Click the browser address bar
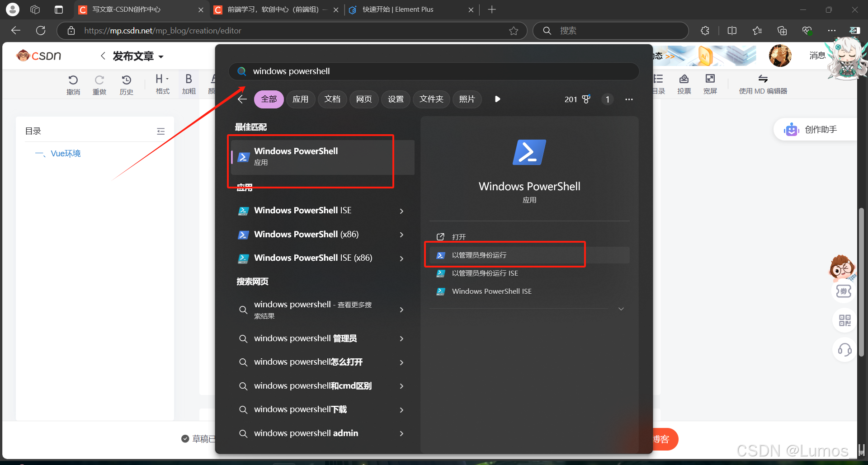868x465 pixels. [x=292, y=31]
